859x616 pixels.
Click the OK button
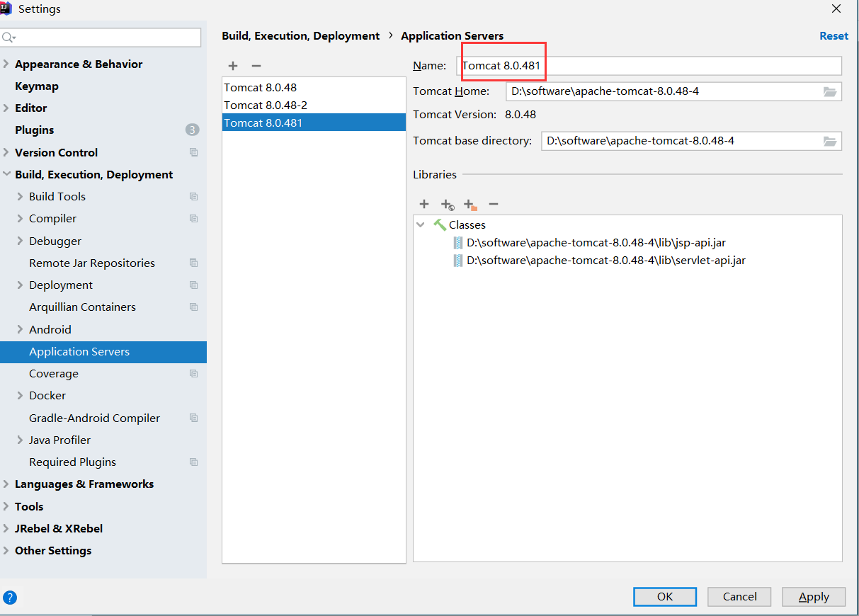pos(665,596)
